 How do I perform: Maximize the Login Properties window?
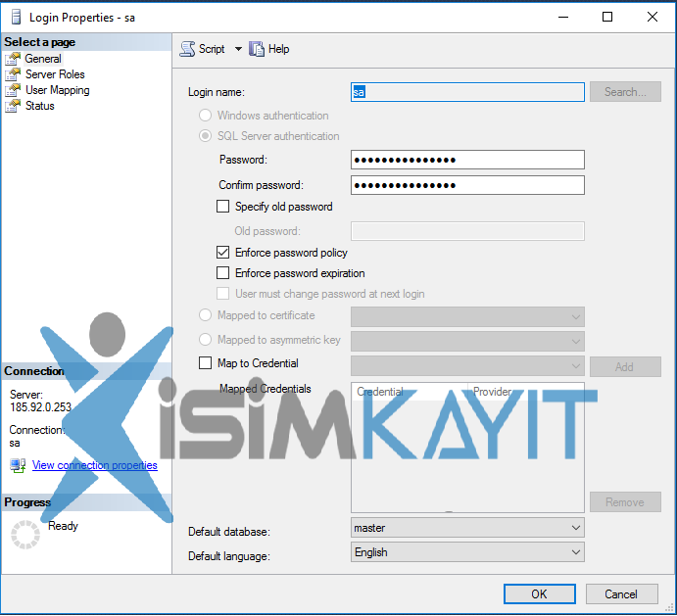(x=607, y=17)
